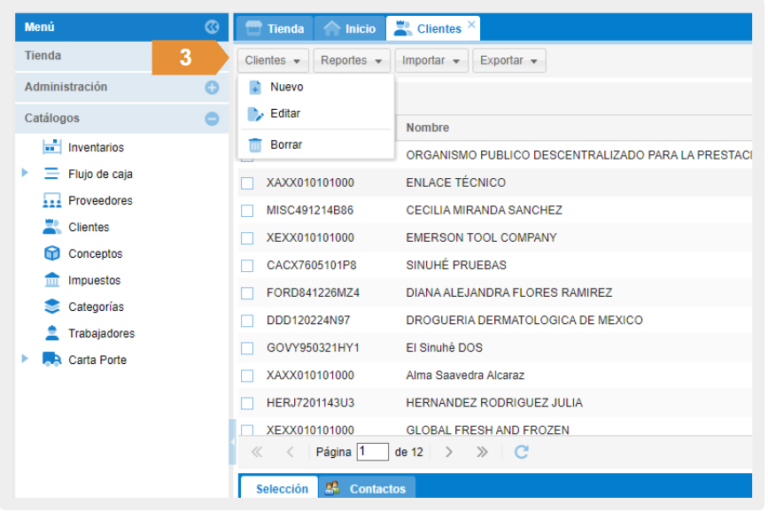Expand the Administración section

tap(212, 87)
